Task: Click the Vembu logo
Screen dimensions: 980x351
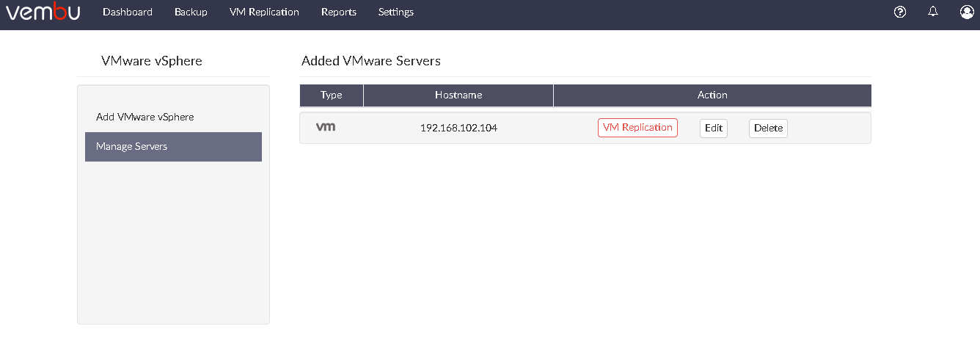Action: coord(43,12)
